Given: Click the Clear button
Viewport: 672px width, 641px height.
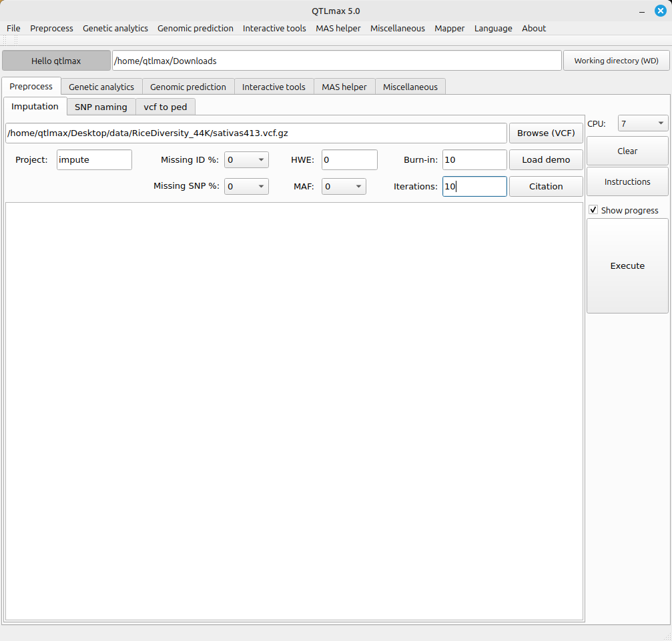Looking at the screenshot, I should 627,151.
